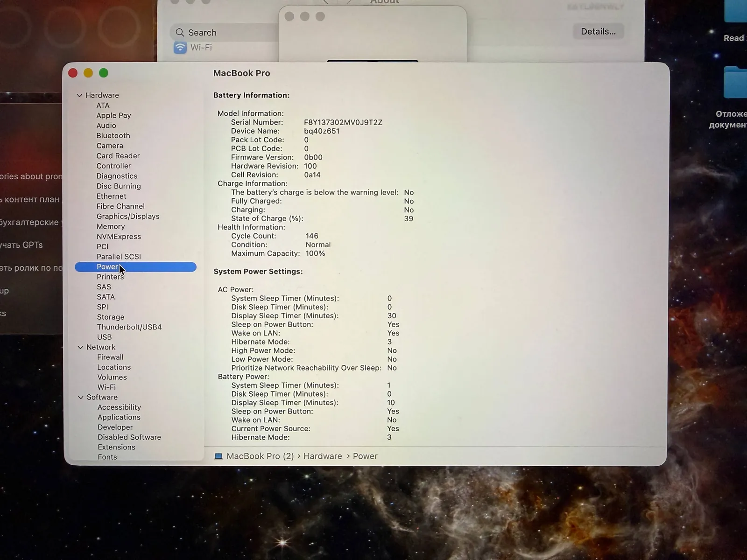Select Card Reader in the sidebar

[x=118, y=156]
